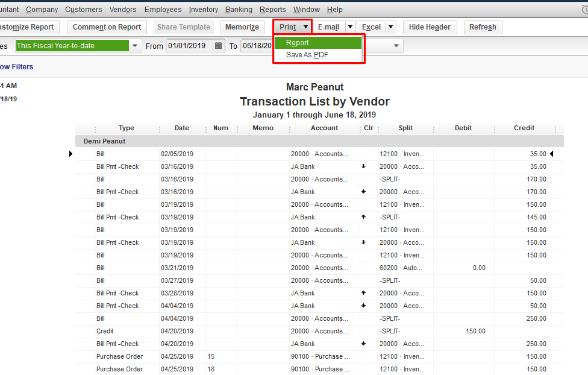Open the Print dropdown arrow
This screenshot has width=588, height=375.
306,27
